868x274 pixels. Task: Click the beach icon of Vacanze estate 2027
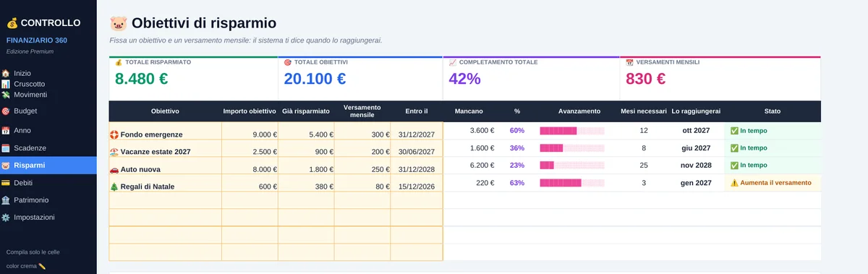coord(114,152)
